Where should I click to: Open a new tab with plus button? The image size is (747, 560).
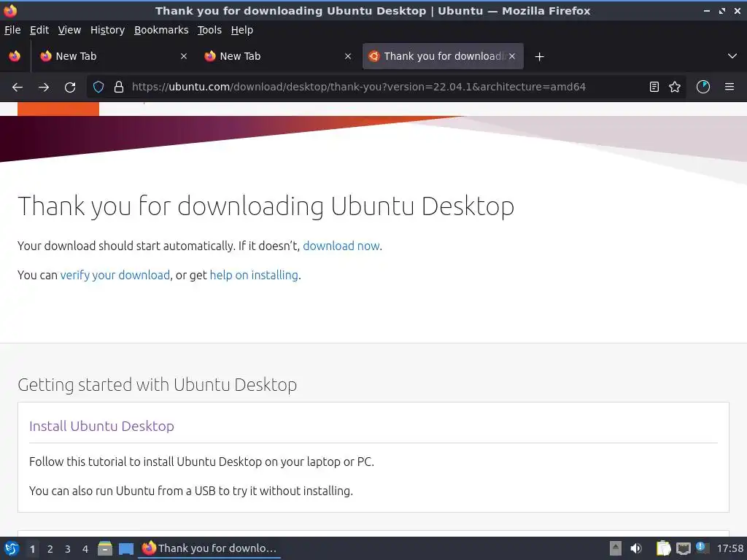[539, 57]
